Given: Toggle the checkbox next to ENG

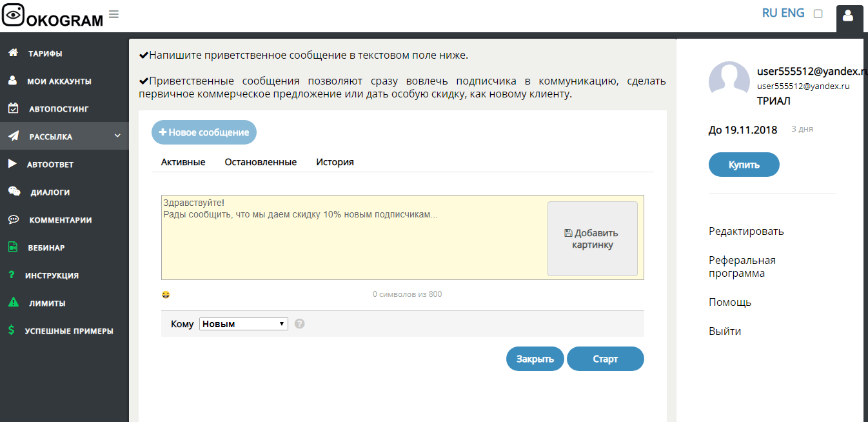Looking at the screenshot, I should (x=818, y=14).
